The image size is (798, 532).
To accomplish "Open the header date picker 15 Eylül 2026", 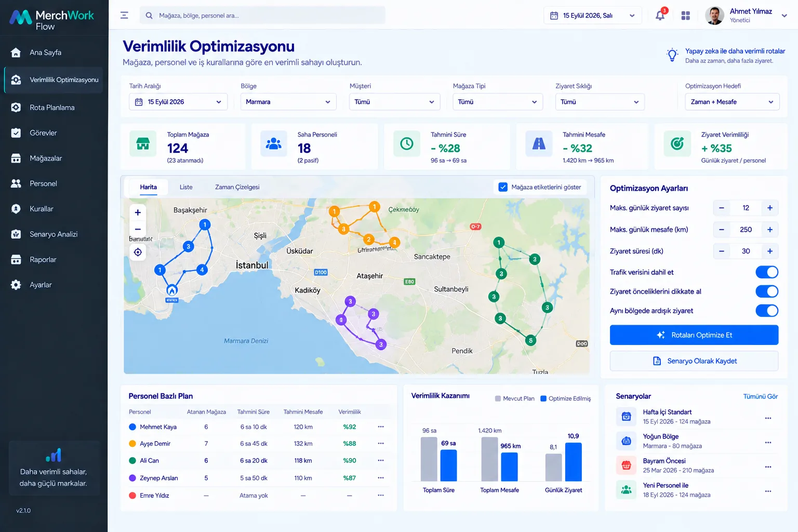I will point(593,16).
